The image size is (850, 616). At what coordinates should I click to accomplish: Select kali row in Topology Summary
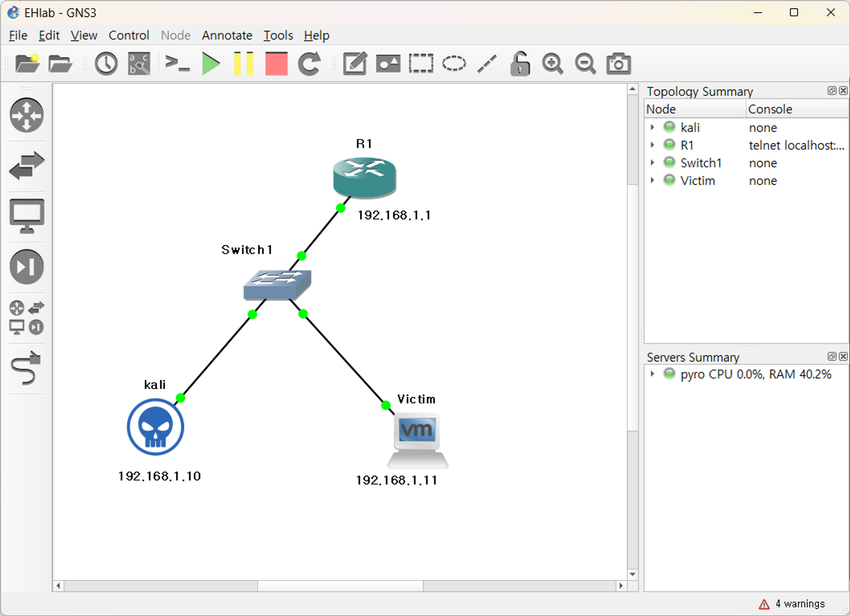tap(746, 127)
